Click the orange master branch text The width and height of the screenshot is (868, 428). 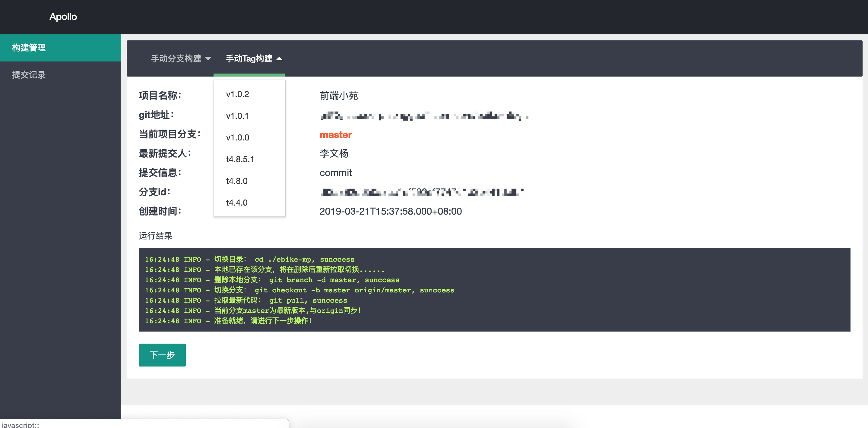tap(336, 135)
